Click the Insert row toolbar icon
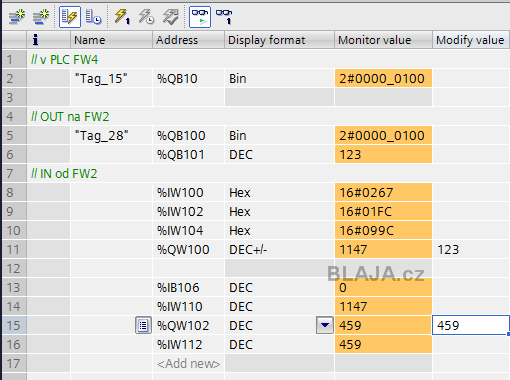 [x=17, y=17]
